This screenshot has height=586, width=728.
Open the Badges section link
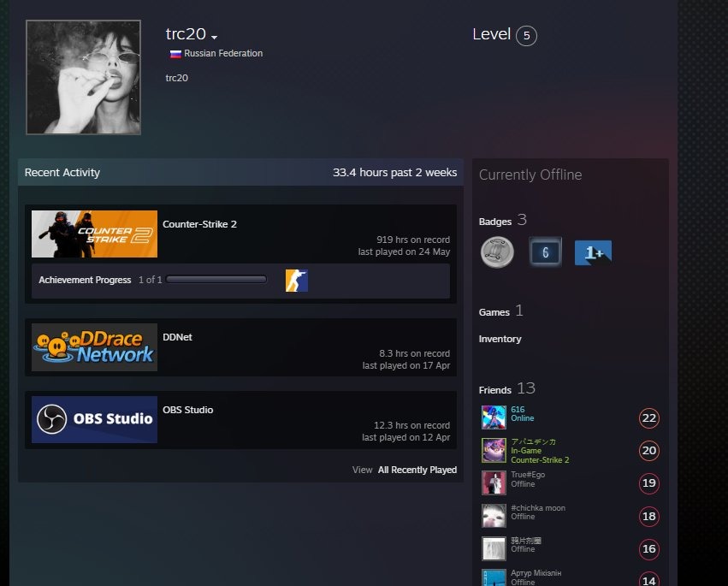tap(495, 222)
